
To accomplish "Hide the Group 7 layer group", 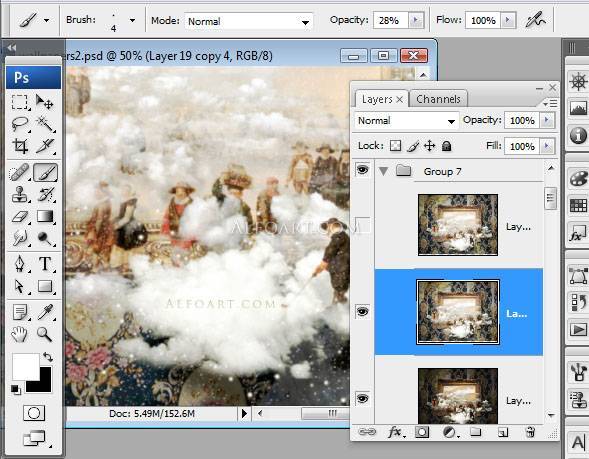I will pos(362,170).
